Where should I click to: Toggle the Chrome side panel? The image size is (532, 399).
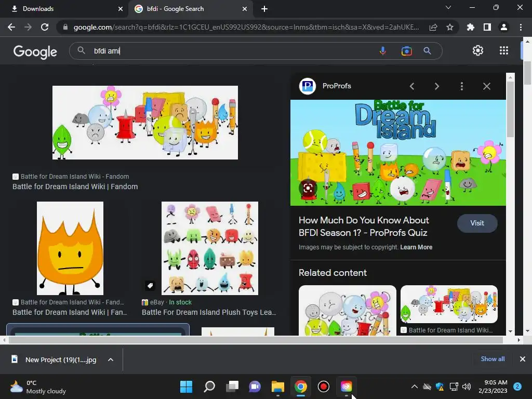point(487,27)
